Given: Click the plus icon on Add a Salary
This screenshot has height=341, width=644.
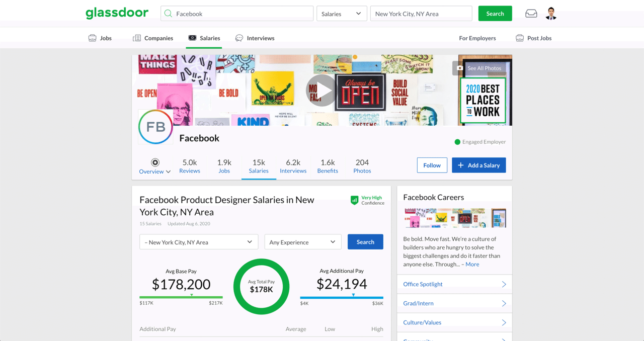Looking at the screenshot, I should [460, 165].
